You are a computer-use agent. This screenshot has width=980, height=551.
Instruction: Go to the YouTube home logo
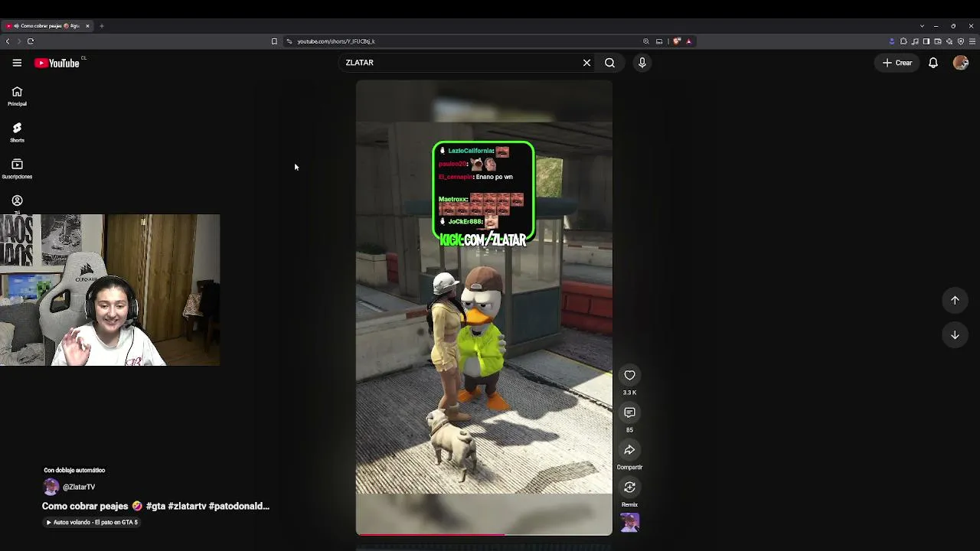coord(57,63)
